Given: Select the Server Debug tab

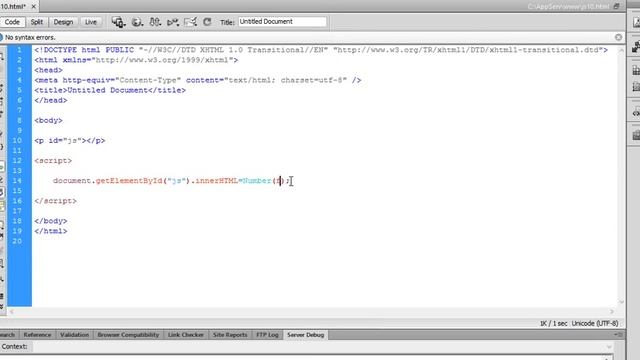Looking at the screenshot, I should (305, 335).
